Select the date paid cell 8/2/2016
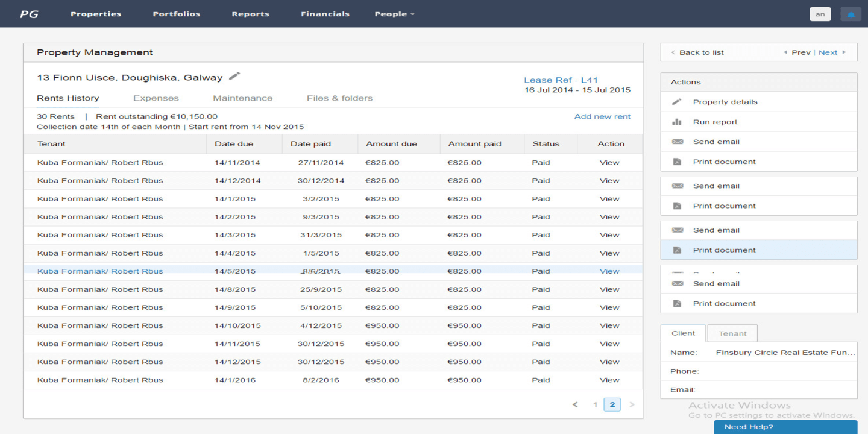 (321, 379)
